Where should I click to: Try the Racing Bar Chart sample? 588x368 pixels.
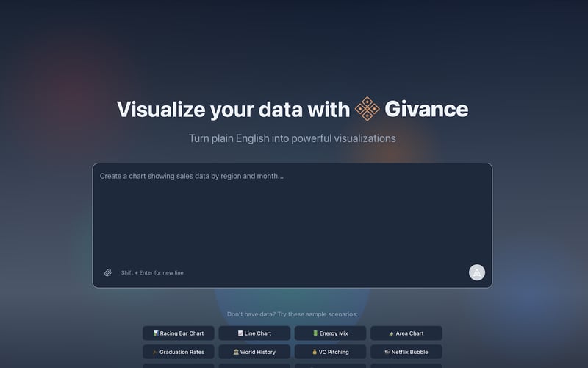tap(179, 333)
